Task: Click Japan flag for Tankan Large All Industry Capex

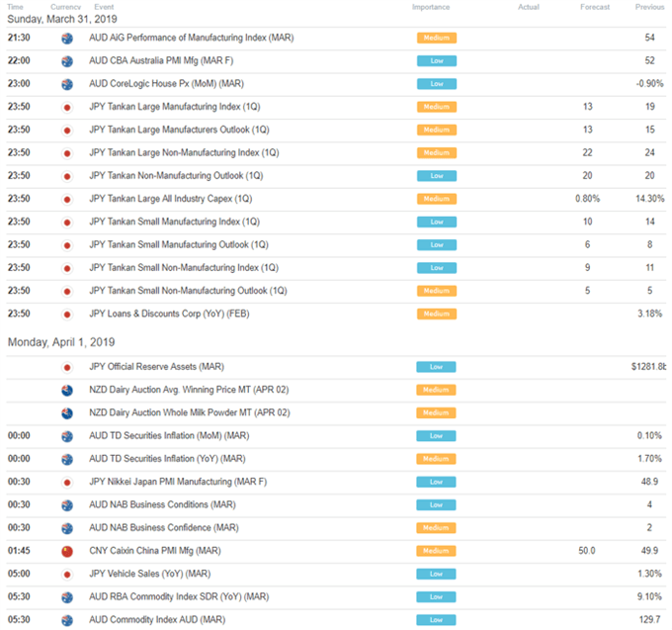Action: click(67, 200)
